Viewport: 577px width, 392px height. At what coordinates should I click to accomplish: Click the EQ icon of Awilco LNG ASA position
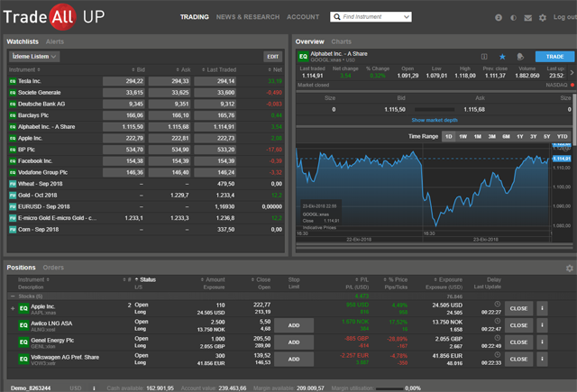point(23,325)
